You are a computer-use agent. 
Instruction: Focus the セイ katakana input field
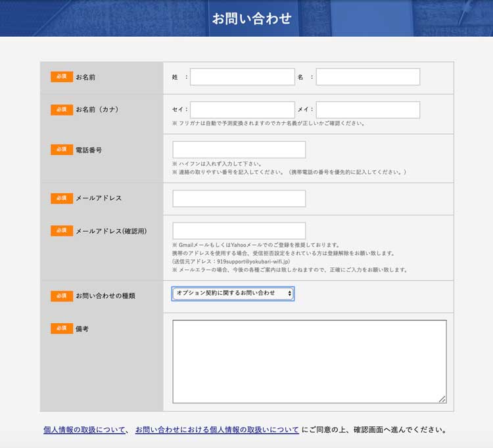pyautogui.click(x=242, y=110)
